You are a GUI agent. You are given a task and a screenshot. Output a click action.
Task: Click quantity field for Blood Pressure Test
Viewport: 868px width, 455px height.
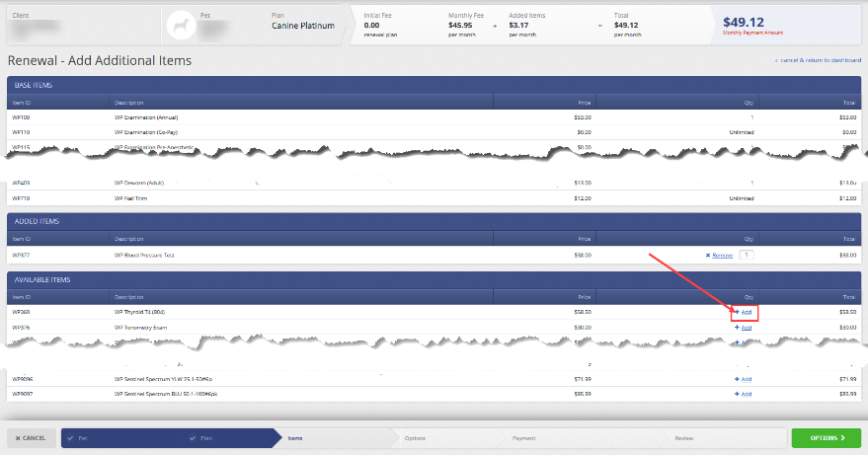pyautogui.click(x=747, y=256)
